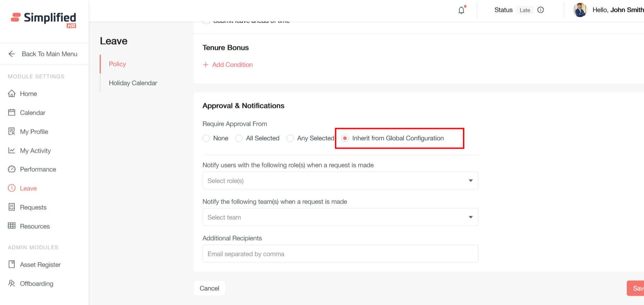Click the Asset Register icon
Image resolution: width=644 pixels, height=305 pixels.
point(12,264)
